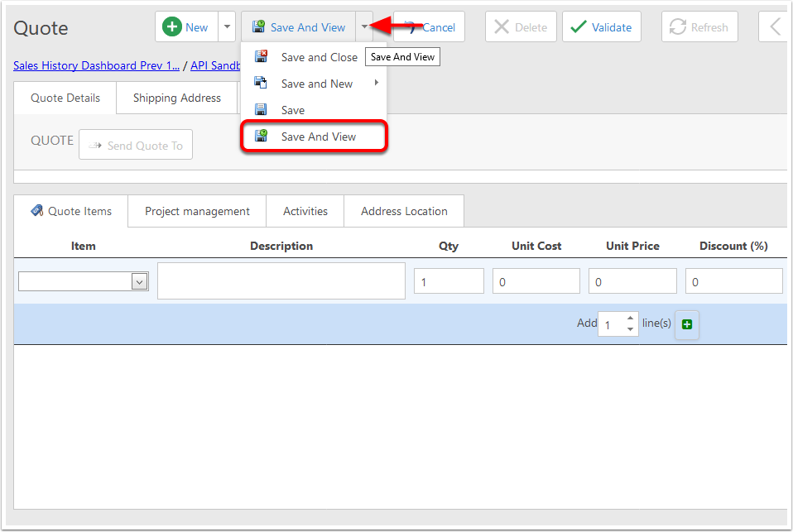
Task: Click the Quote Items tag icon
Action: click(x=37, y=210)
